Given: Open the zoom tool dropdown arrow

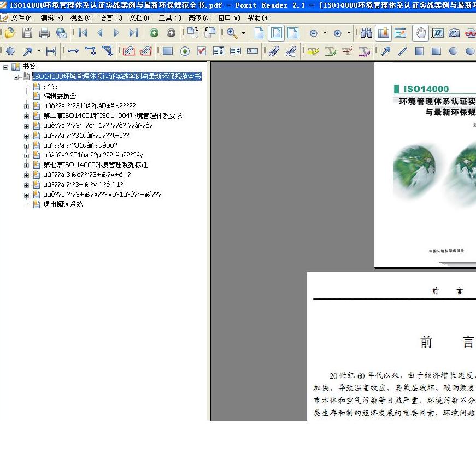Looking at the screenshot, I should click(243, 33).
